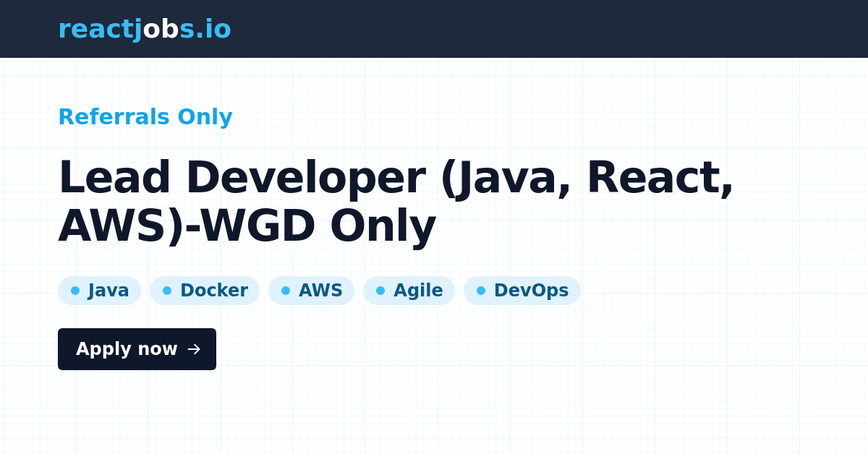868x454 pixels.
Task: Click the bullet dot icon on the Java tag
Action: pos(75,290)
